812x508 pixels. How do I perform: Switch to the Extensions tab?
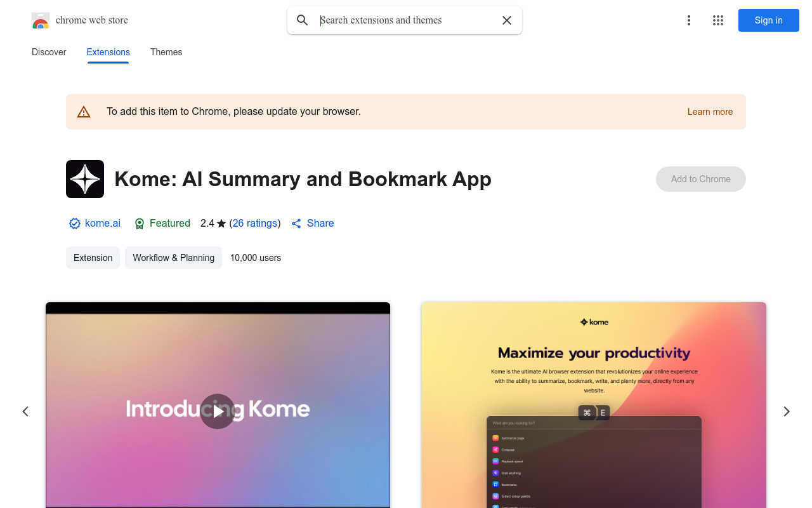pos(108,52)
